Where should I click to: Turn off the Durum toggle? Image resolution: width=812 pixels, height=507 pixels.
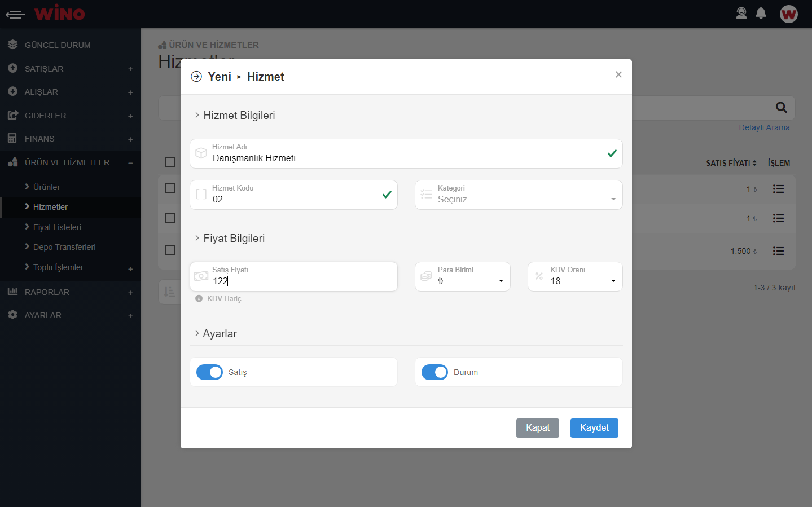pyautogui.click(x=434, y=372)
